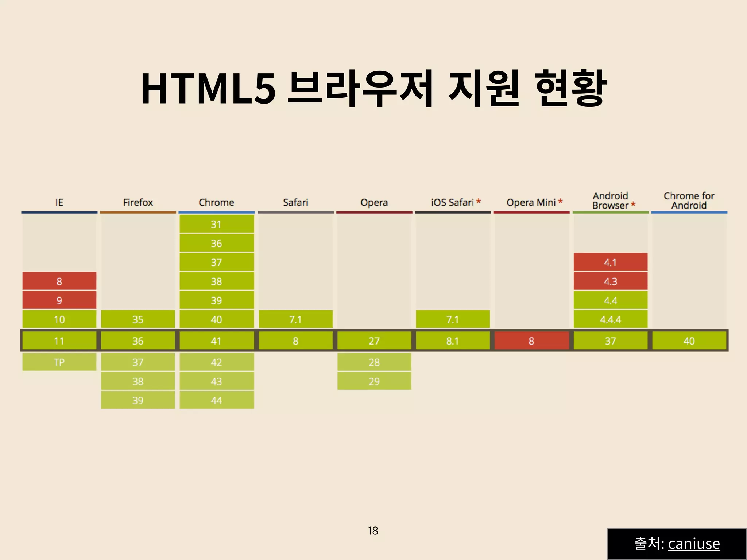Click the Chrome 31 version cell
Screen dimensions: 747x560
(216, 224)
